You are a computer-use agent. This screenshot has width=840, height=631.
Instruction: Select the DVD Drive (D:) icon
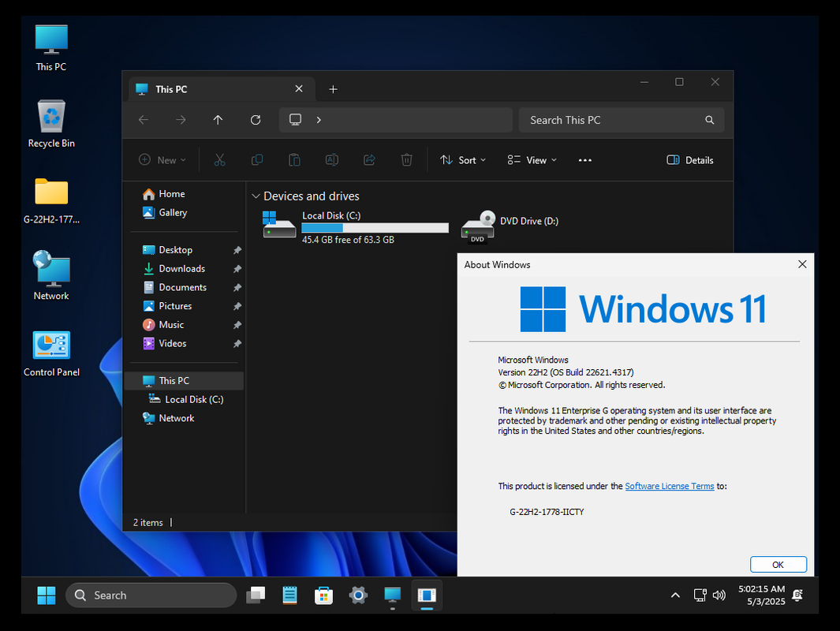click(x=478, y=227)
